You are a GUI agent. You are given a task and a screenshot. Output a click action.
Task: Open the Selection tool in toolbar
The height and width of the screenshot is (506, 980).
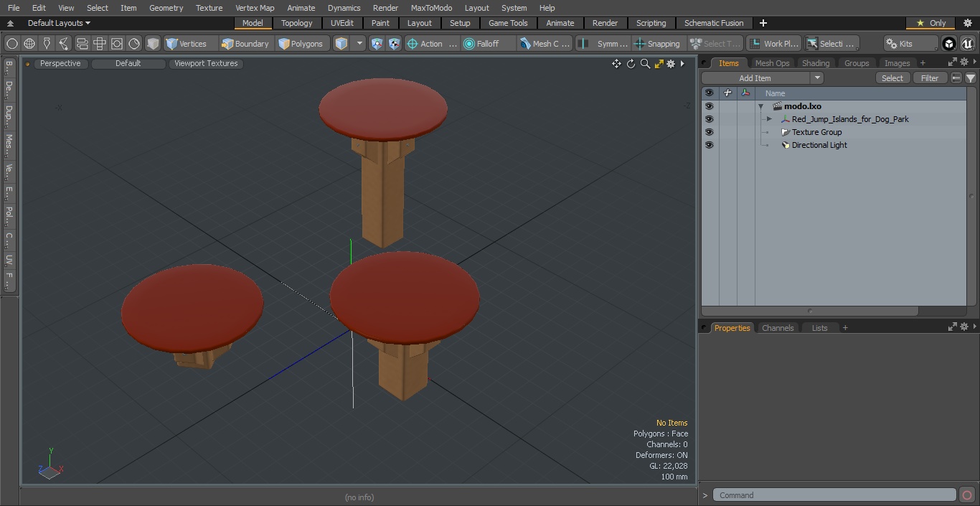point(831,44)
